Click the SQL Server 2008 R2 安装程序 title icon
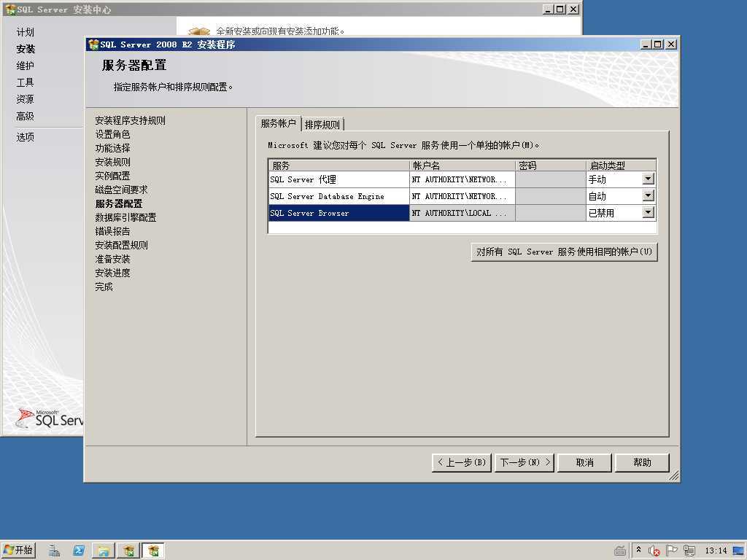Screen dimensions: 747x560 point(93,44)
